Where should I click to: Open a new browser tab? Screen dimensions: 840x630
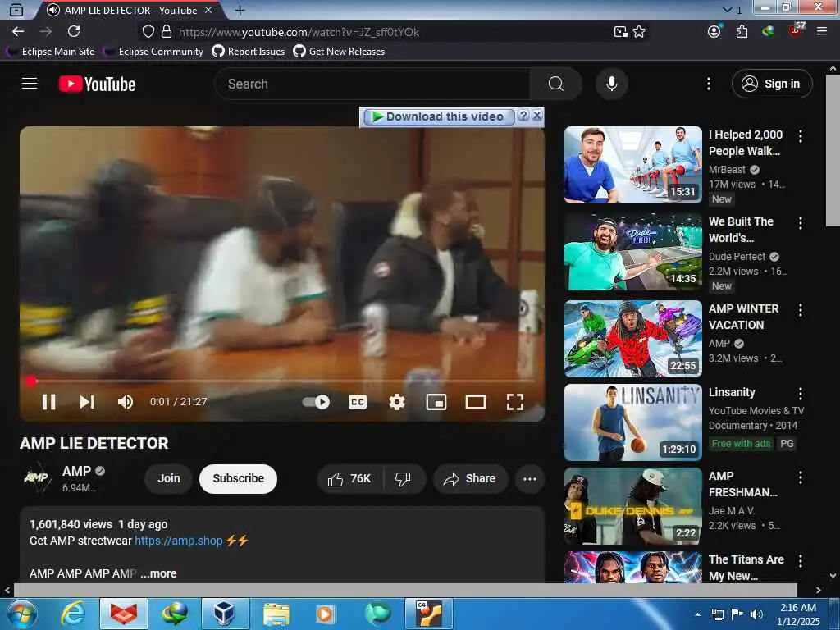pos(240,10)
